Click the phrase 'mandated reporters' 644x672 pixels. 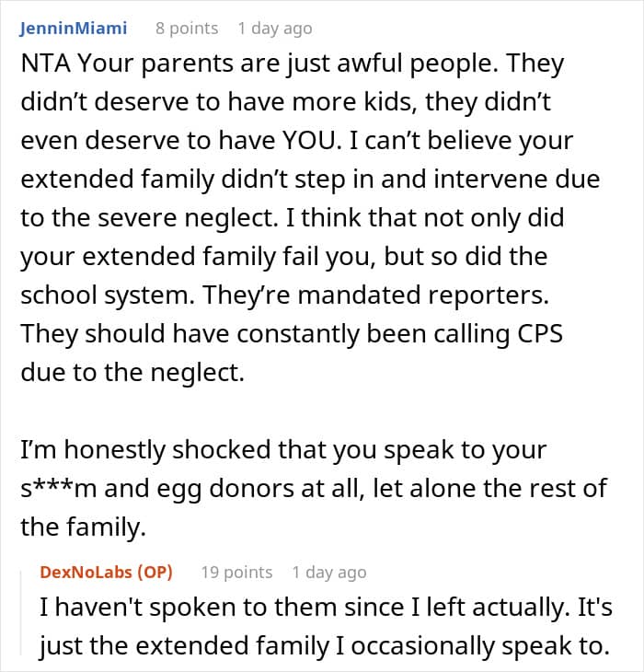point(423,295)
